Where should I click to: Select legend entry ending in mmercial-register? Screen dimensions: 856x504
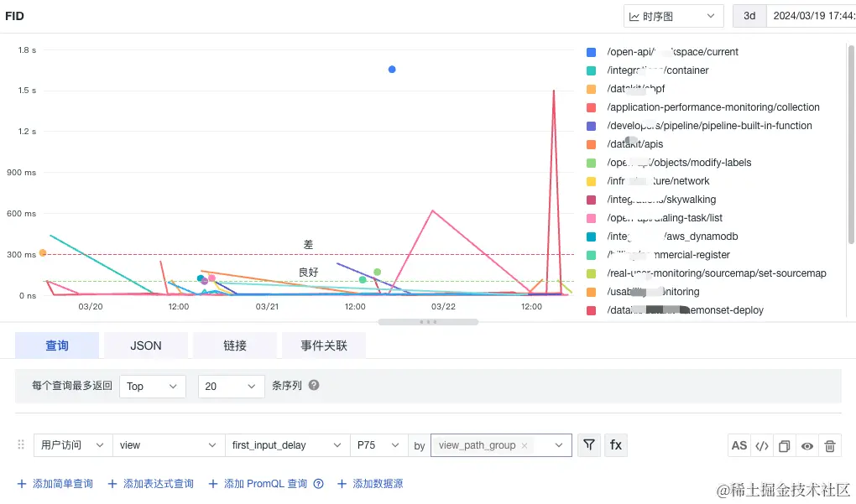tap(668, 255)
